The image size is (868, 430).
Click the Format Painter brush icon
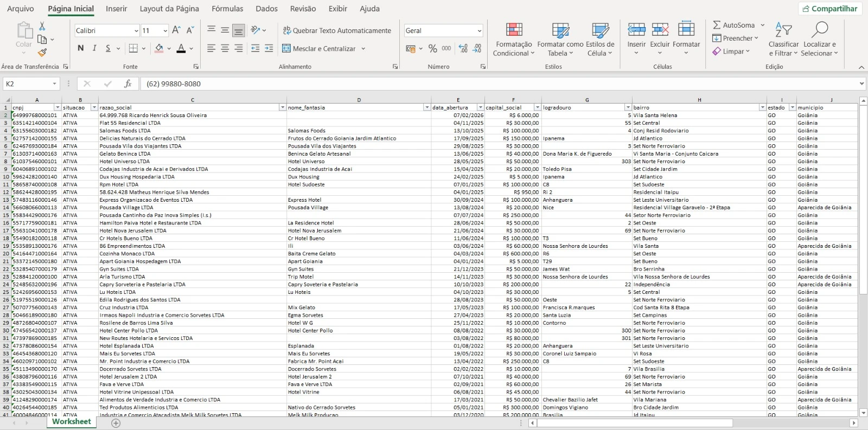click(x=42, y=52)
